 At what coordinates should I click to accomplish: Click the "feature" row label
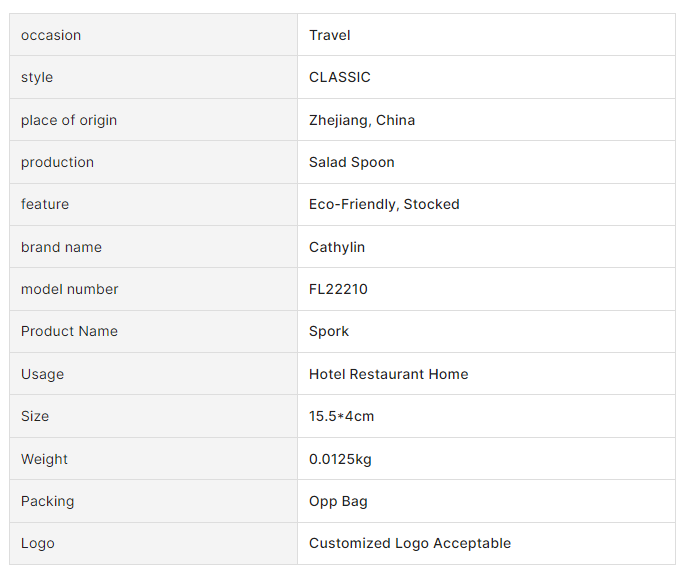tap(45, 204)
